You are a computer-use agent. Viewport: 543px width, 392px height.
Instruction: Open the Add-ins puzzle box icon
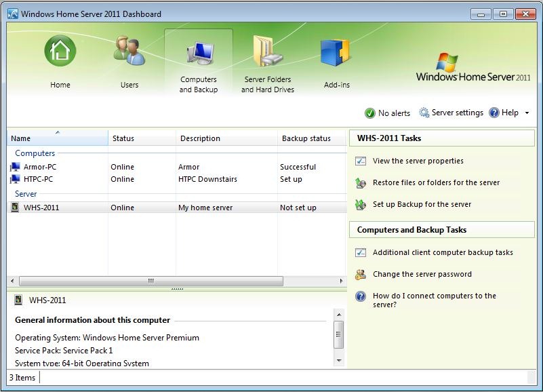(335, 52)
